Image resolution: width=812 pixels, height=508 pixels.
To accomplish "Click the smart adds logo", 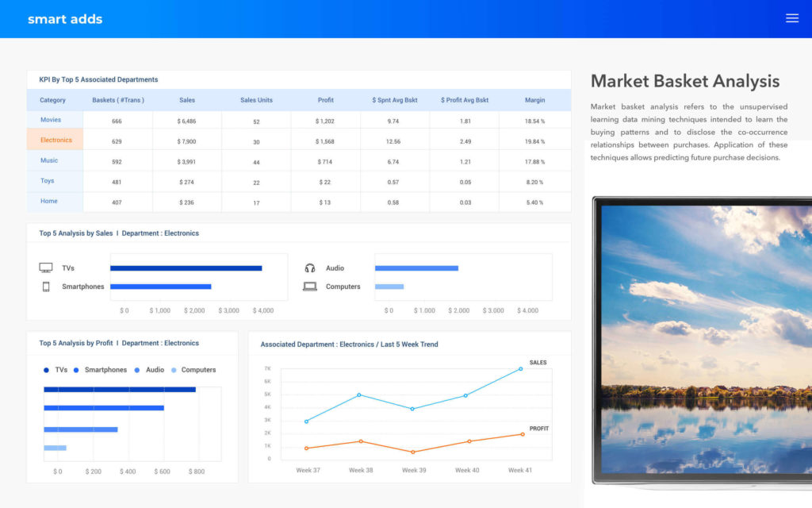I will [65, 19].
